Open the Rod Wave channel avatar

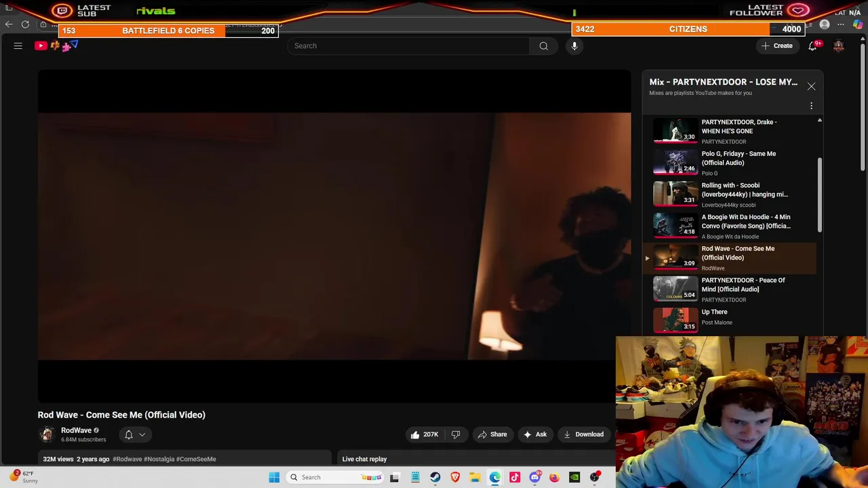click(x=47, y=434)
